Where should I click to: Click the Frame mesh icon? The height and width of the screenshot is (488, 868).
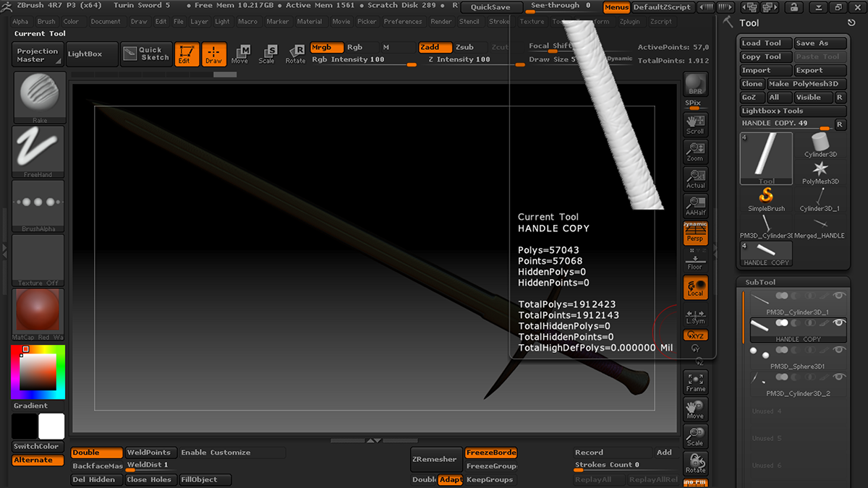(696, 382)
